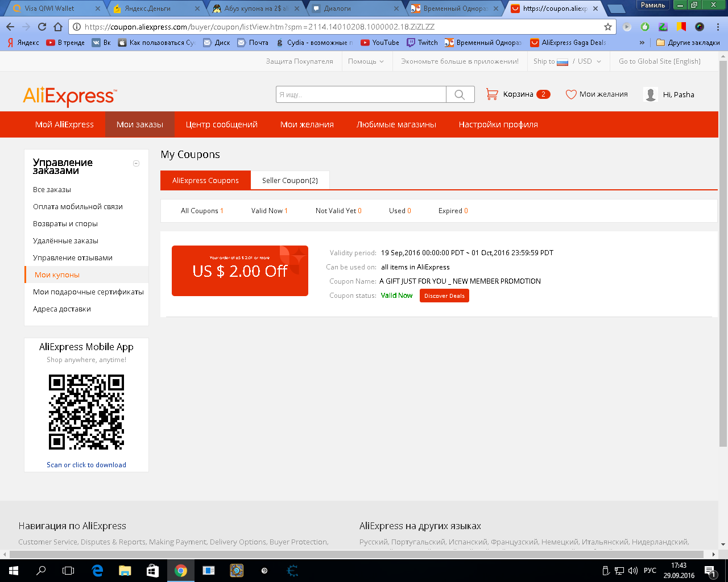Reload the page with the refresh icon

coord(42,27)
